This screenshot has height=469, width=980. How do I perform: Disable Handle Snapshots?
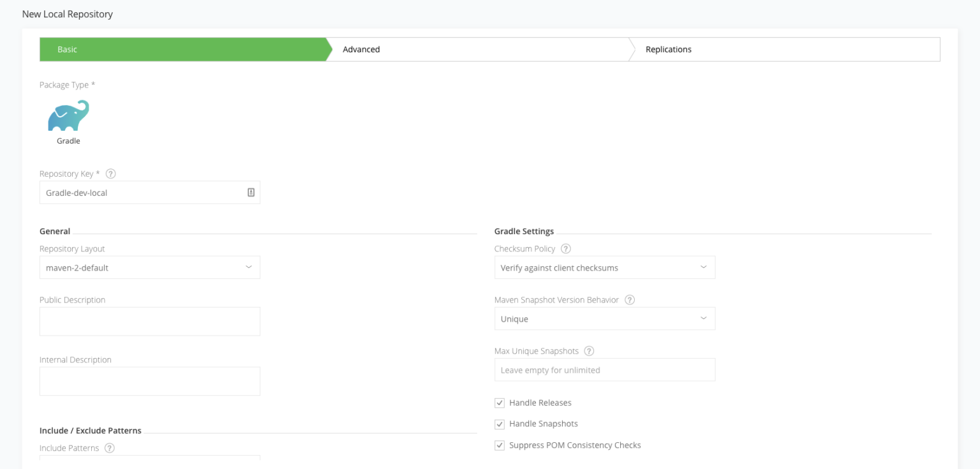[x=499, y=423]
